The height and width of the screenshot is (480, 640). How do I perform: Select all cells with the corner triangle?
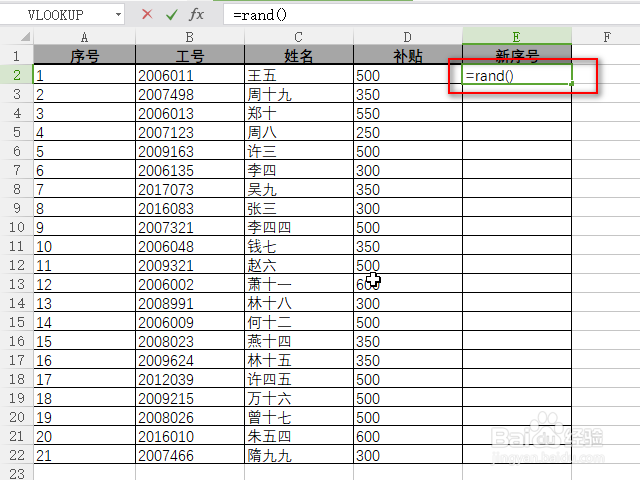pos(25,37)
